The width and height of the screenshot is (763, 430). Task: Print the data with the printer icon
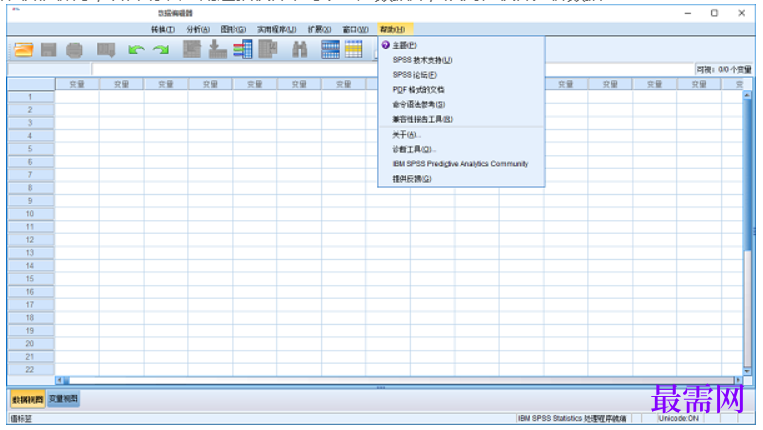pyautogui.click(x=74, y=50)
